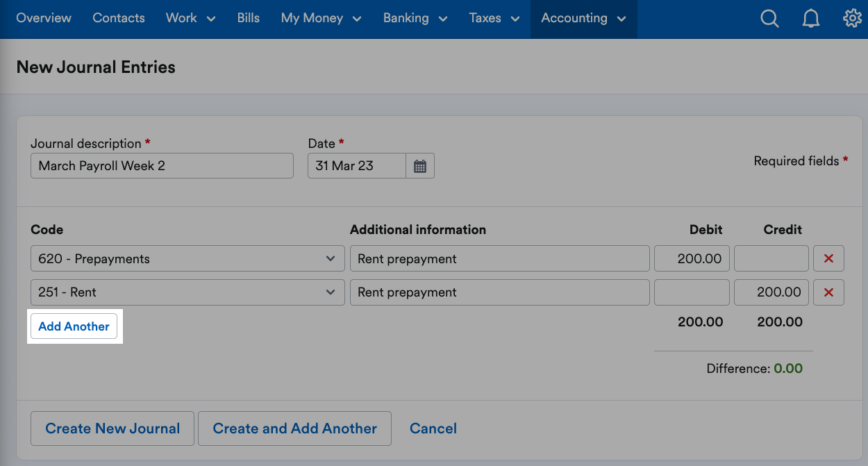The width and height of the screenshot is (868, 466).
Task: Open the Work menu dropdown
Action: click(x=190, y=19)
